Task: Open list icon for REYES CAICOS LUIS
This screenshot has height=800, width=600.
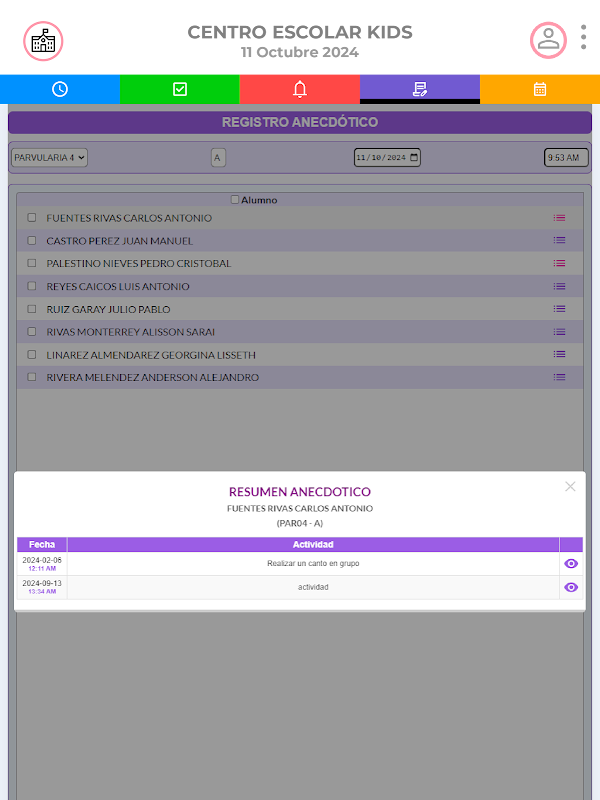Action: (x=559, y=286)
